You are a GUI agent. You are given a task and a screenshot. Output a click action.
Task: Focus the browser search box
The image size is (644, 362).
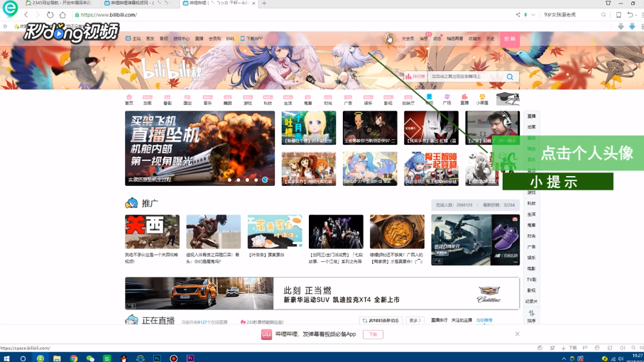(x=571, y=15)
